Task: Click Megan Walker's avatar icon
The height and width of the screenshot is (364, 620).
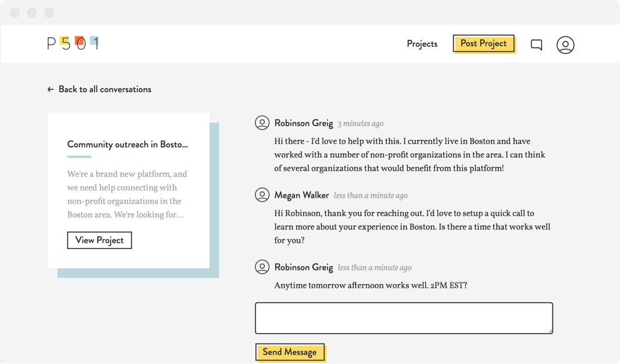Action: point(262,195)
